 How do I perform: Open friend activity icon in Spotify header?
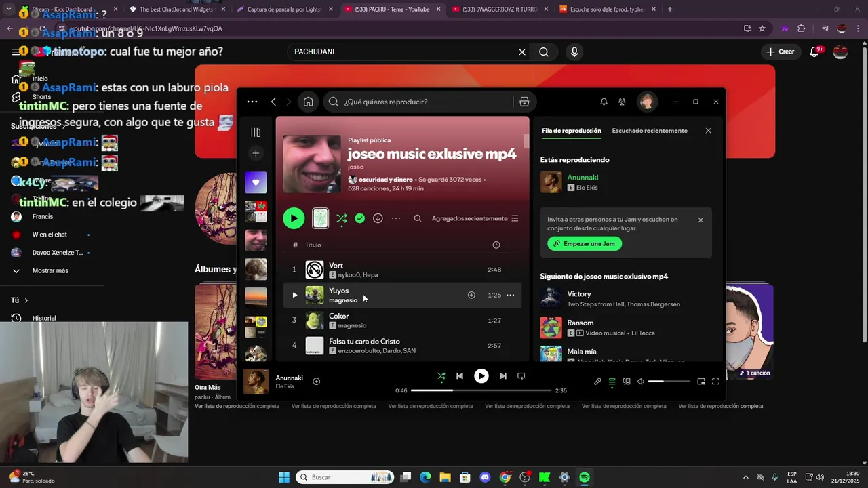pyautogui.click(x=622, y=102)
